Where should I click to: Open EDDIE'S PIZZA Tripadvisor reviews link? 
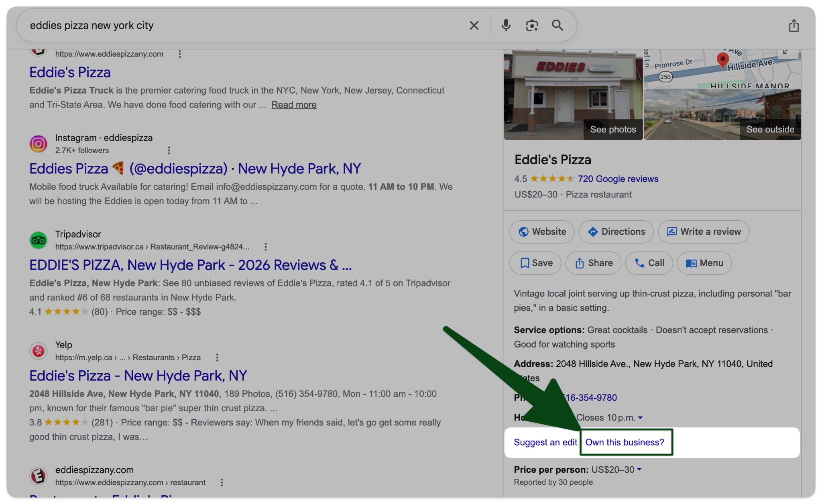click(x=190, y=265)
